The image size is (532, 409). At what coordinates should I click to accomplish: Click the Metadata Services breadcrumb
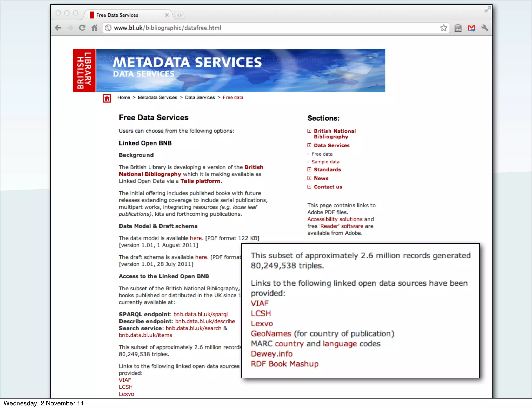point(157,97)
